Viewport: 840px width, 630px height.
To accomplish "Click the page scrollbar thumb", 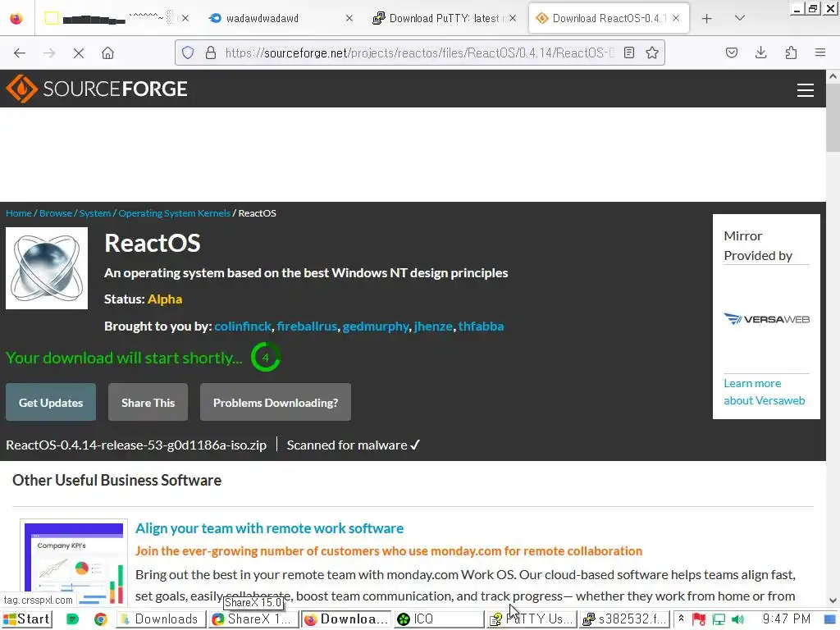I will click(x=833, y=118).
